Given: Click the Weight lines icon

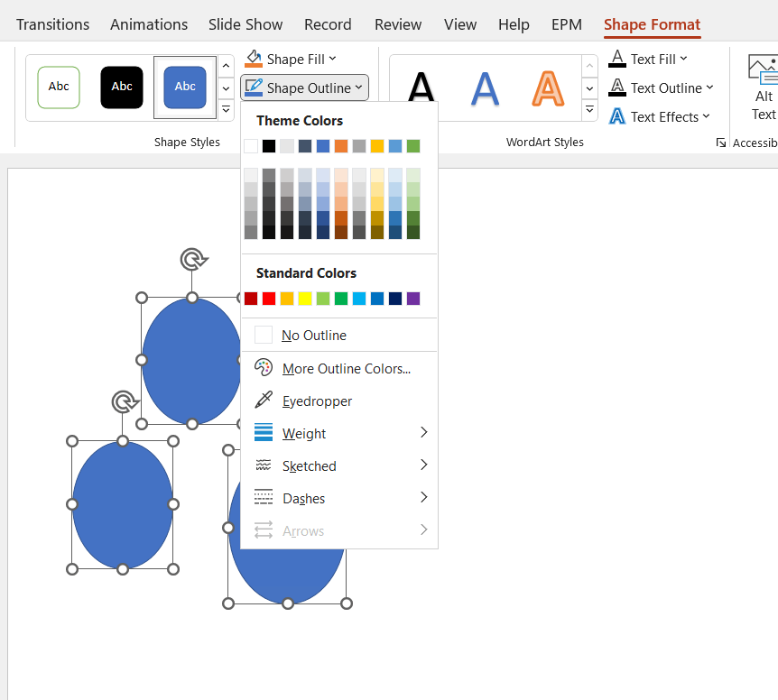Looking at the screenshot, I should click(x=263, y=432).
